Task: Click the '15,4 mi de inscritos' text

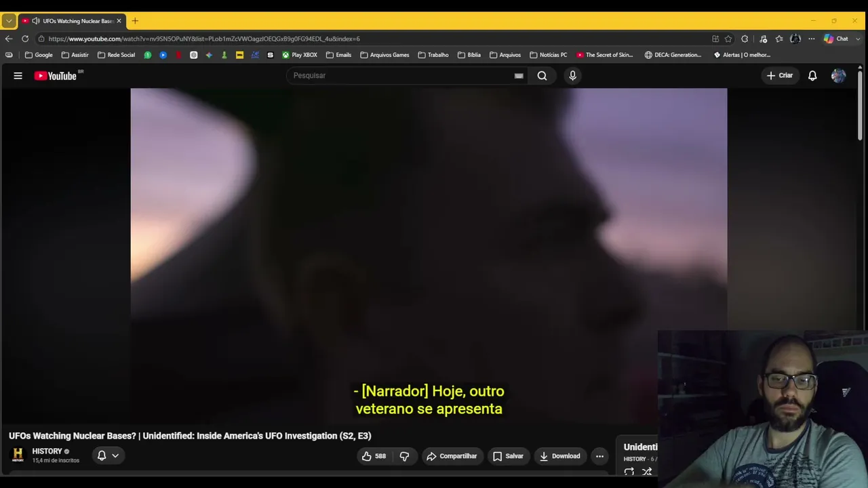Action: [56, 461]
